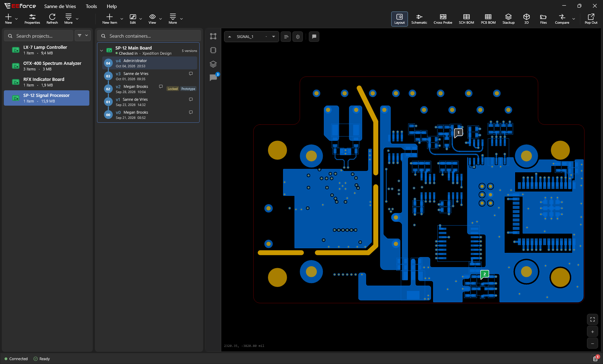Select OTX-400 Spectrum Analyzer project
This screenshot has width=603, height=364.
pyautogui.click(x=46, y=66)
